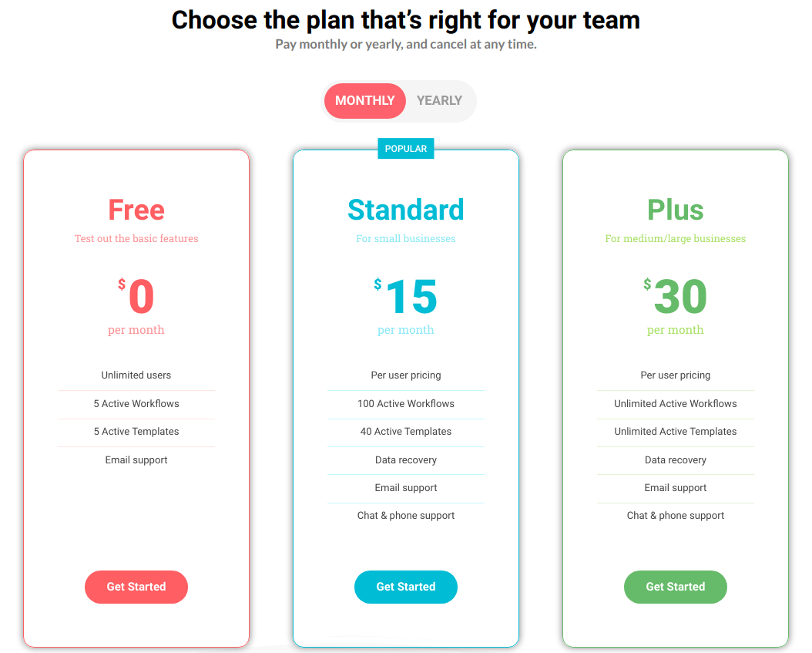Click the page heading about choosing a plan
812x653 pixels.
pyautogui.click(x=406, y=19)
